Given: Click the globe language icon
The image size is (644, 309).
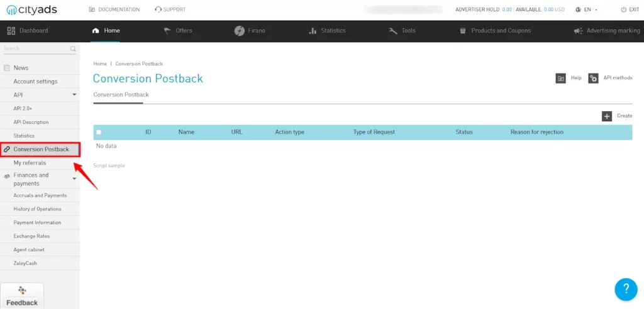Looking at the screenshot, I should [579, 9].
